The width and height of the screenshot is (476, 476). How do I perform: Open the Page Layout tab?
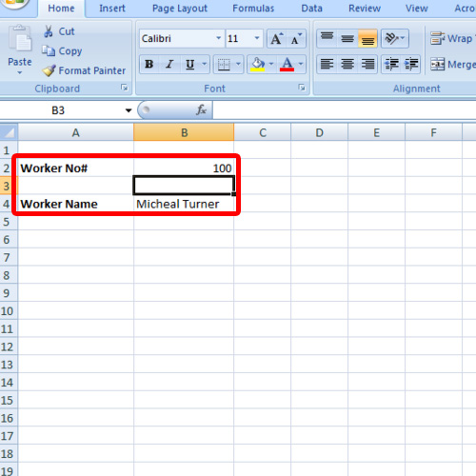pos(180,9)
